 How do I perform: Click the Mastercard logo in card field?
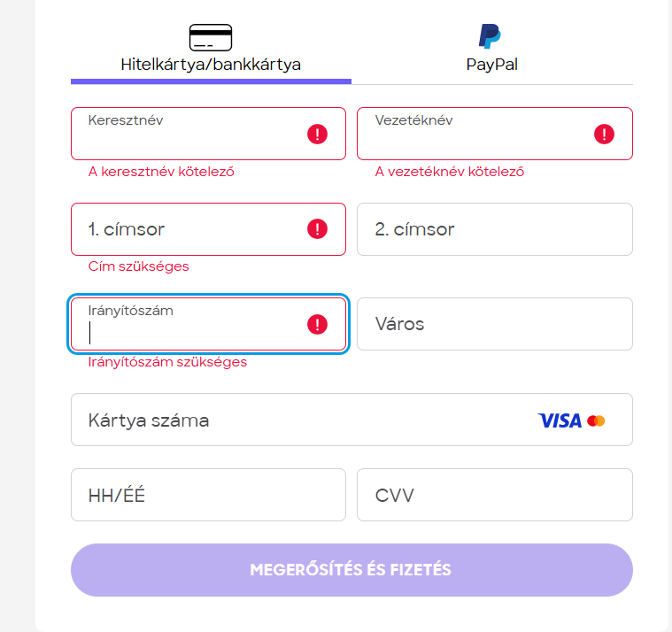(x=596, y=420)
